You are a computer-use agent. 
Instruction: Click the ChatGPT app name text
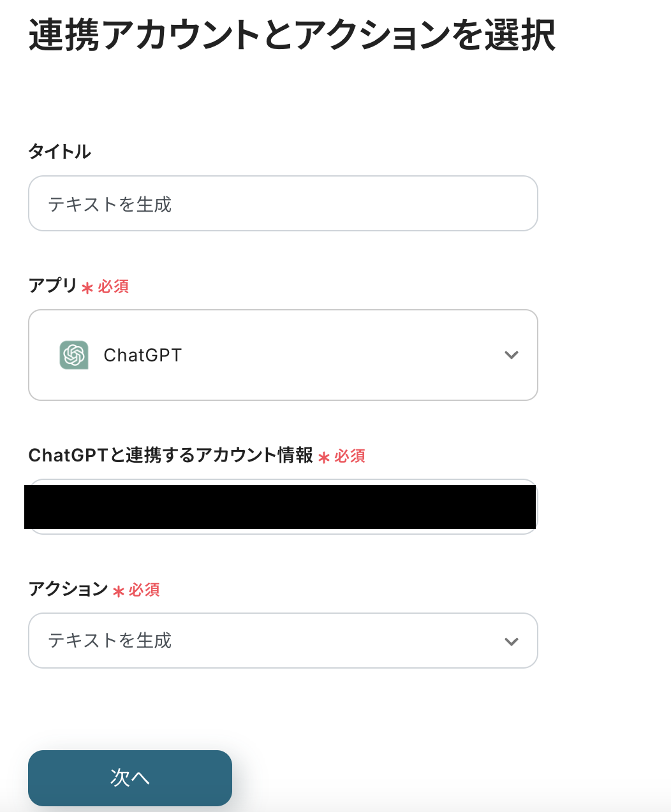click(143, 355)
